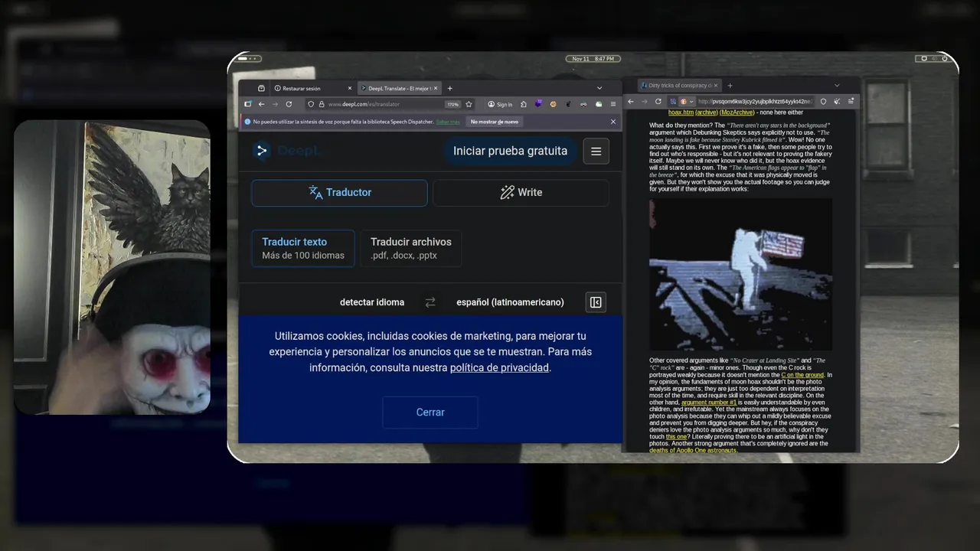Click the New Identity broom icon
The height and width of the screenshot is (551, 980).
(x=837, y=101)
